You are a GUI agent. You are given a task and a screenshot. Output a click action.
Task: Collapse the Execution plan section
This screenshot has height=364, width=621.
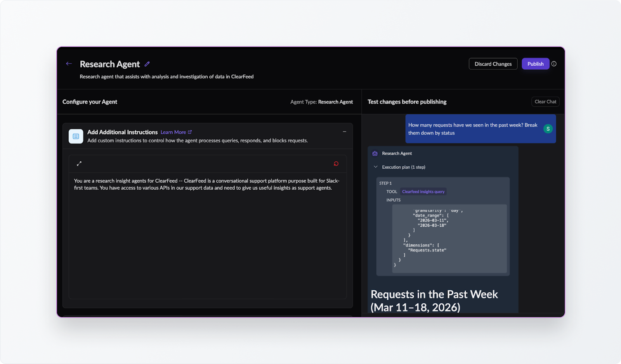[x=375, y=167]
